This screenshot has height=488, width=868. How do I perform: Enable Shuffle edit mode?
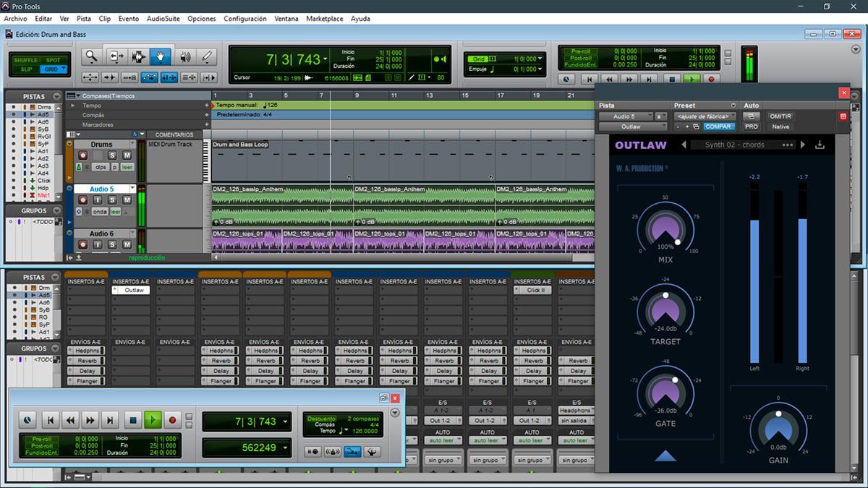tap(27, 61)
